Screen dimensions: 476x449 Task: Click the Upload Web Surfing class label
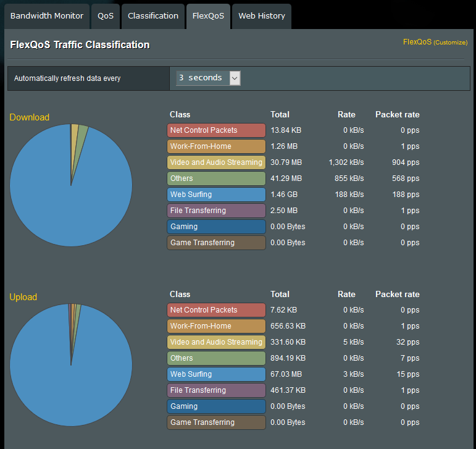pyautogui.click(x=216, y=374)
